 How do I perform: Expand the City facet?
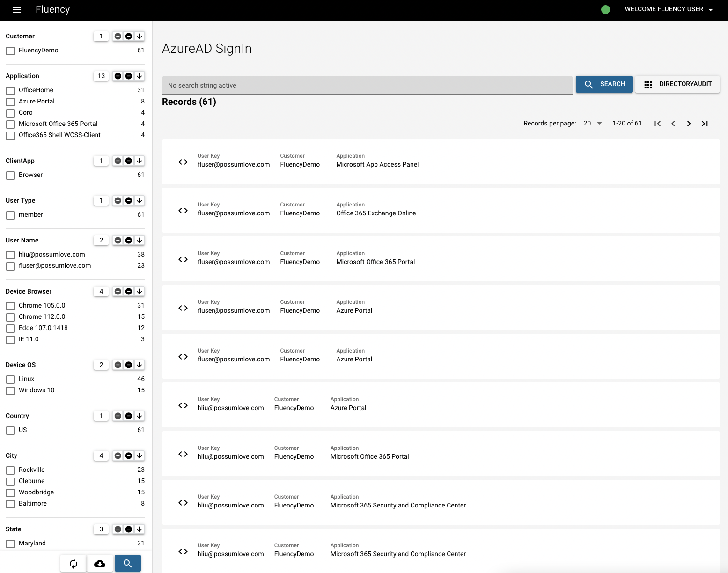click(139, 455)
